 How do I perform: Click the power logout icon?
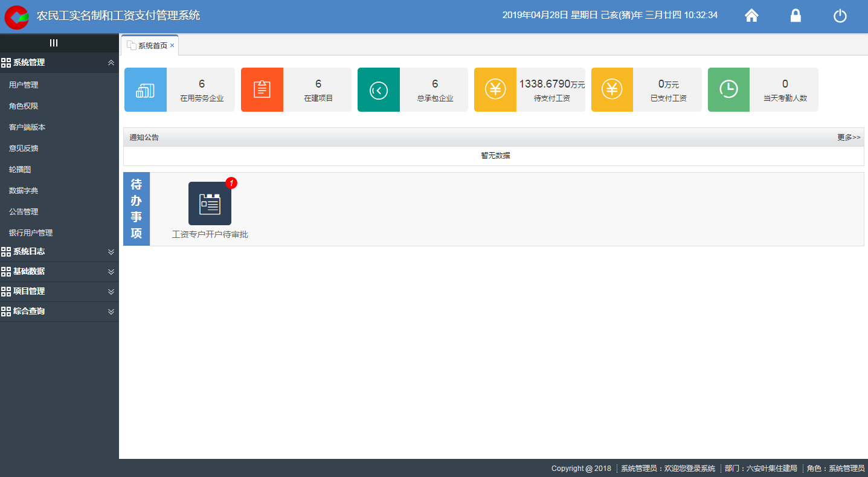(x=840, y=16)
